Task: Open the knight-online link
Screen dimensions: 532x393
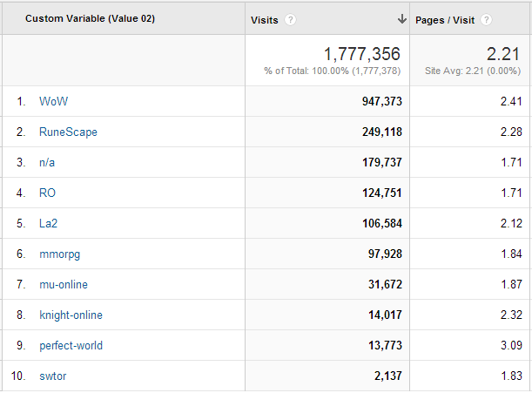Action: [x=71, y=315]
